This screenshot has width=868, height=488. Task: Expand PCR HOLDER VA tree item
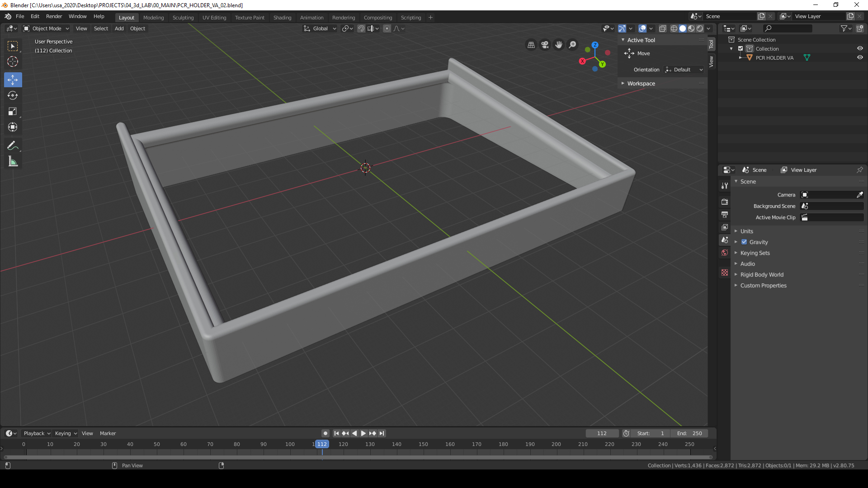740,57
